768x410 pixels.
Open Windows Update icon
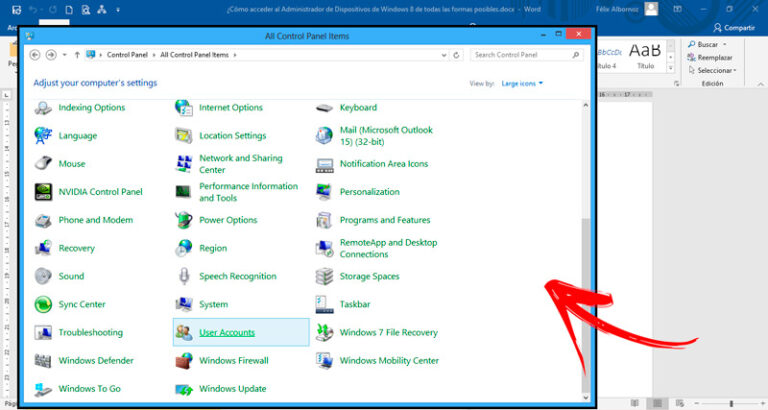pyautogui.click(x=184, y=390)
